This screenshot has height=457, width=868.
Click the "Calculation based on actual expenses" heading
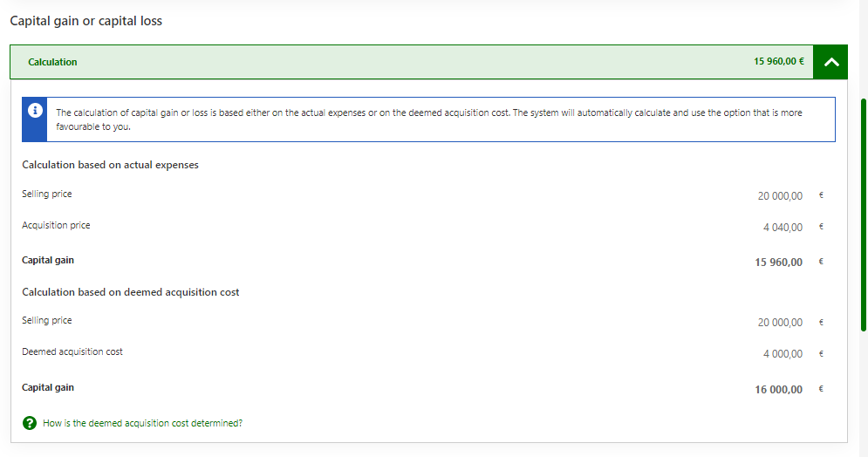110,165
